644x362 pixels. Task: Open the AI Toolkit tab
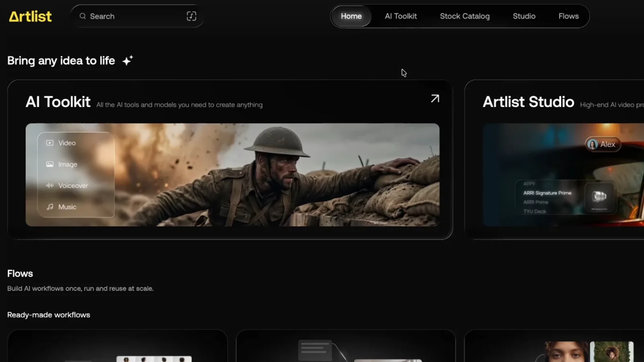(400, 16)
